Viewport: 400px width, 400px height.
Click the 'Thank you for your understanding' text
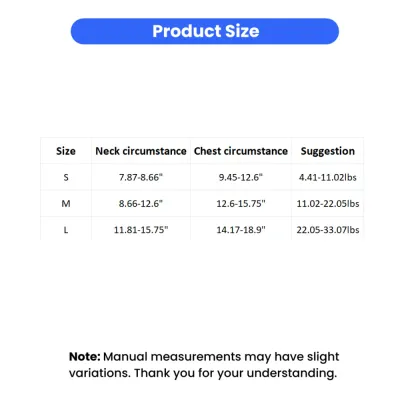pyautogui.click(x=235, y=373)
